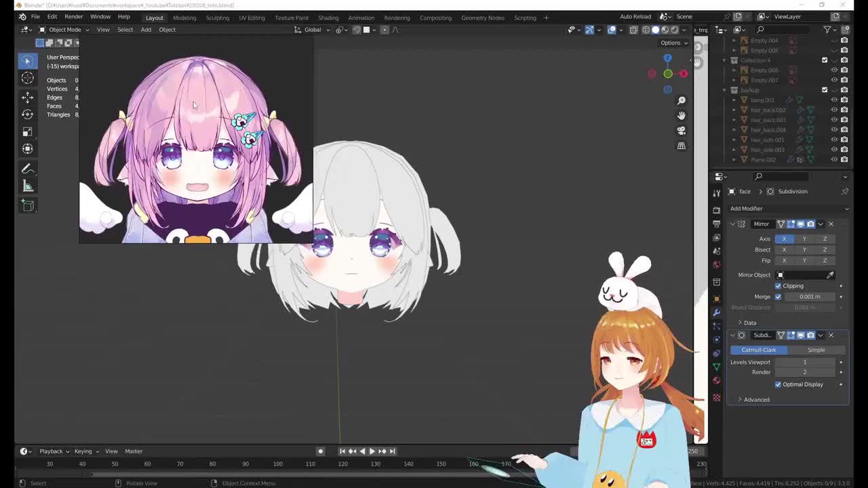Switch to material preview shading
The image size is (868, 488).
(665, 29)
